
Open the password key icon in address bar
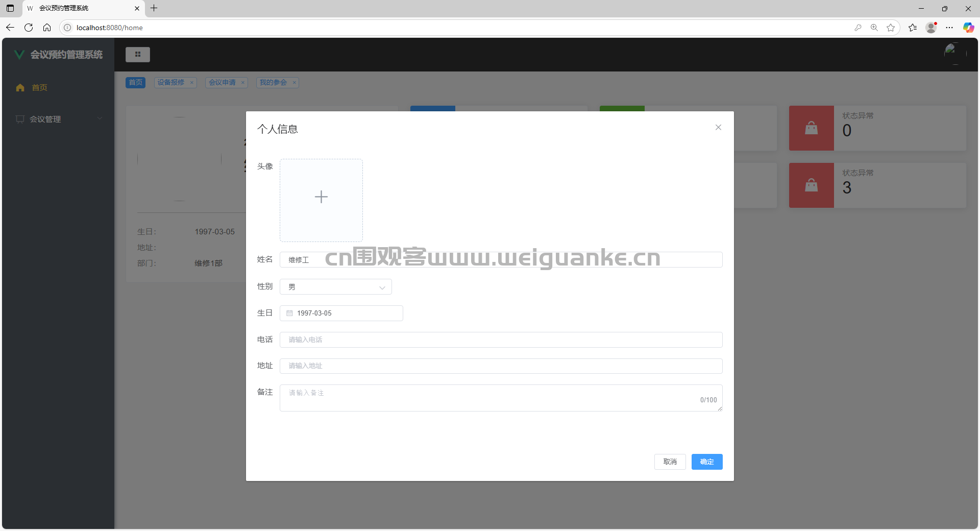(858, 28)
